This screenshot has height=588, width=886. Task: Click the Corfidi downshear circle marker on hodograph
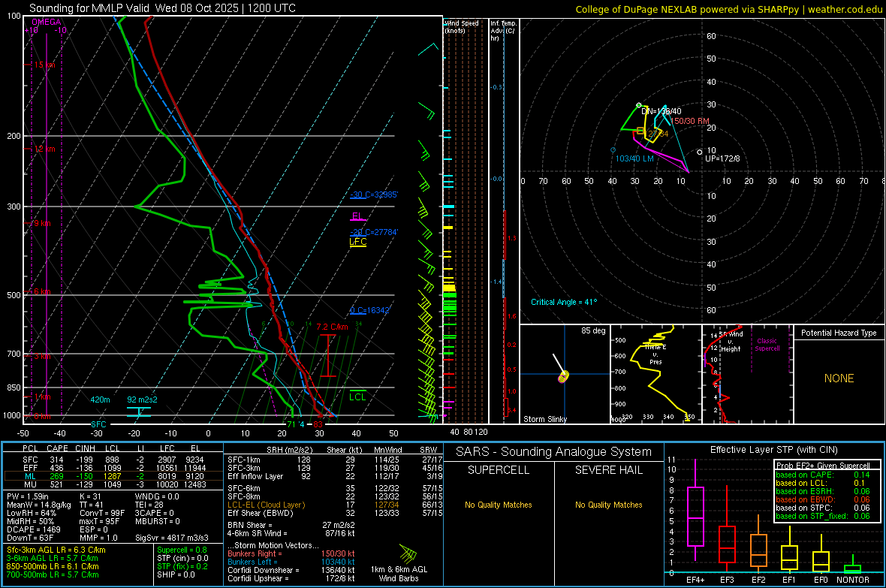click(639, 105)
